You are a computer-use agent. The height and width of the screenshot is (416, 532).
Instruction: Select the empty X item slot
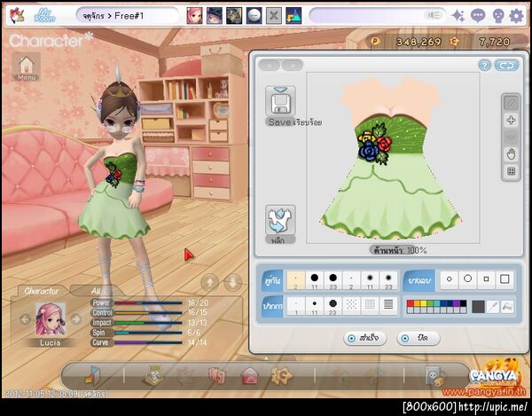274,16
